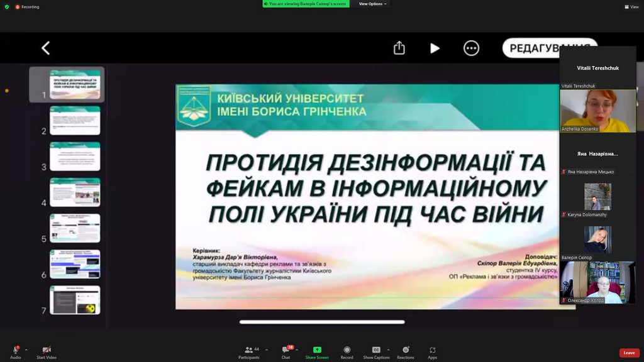Image resolution: width=644 pixels, height=362 pixels.
Task: Expand the arrow beside Participants
Action: pos(267,349)
